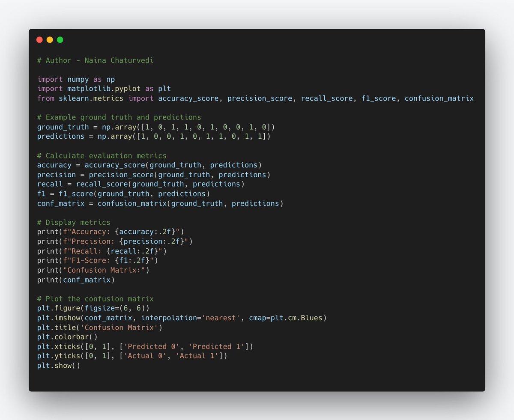Click the 'import numpy as np' line
Image resolution: width=514 pixels, height=420 pixels.
point(76,79)
